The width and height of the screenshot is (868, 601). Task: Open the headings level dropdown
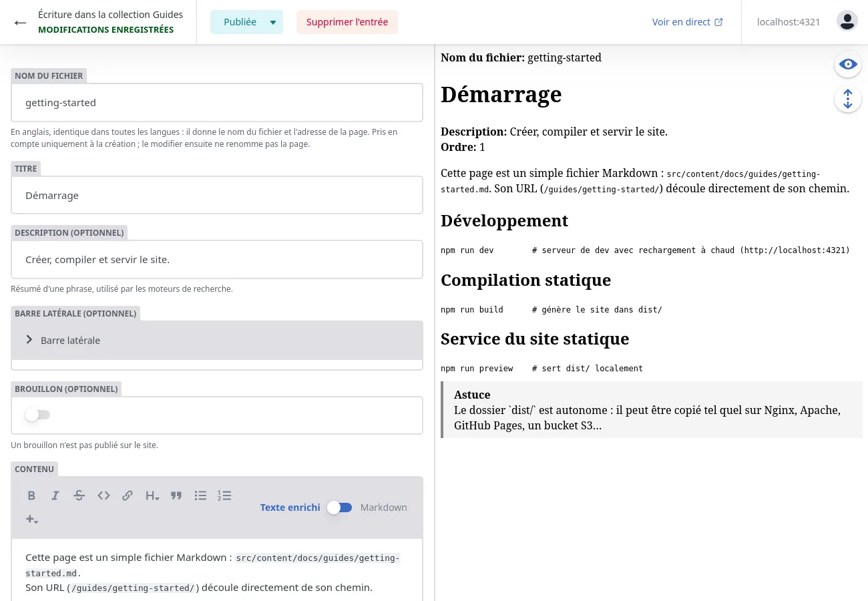coord(152,495)
